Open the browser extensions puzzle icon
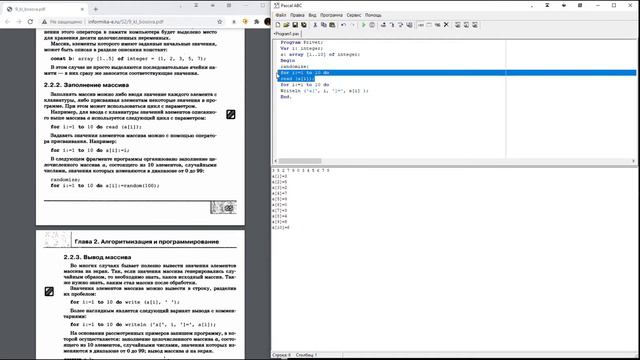 [x=257, y=22]
